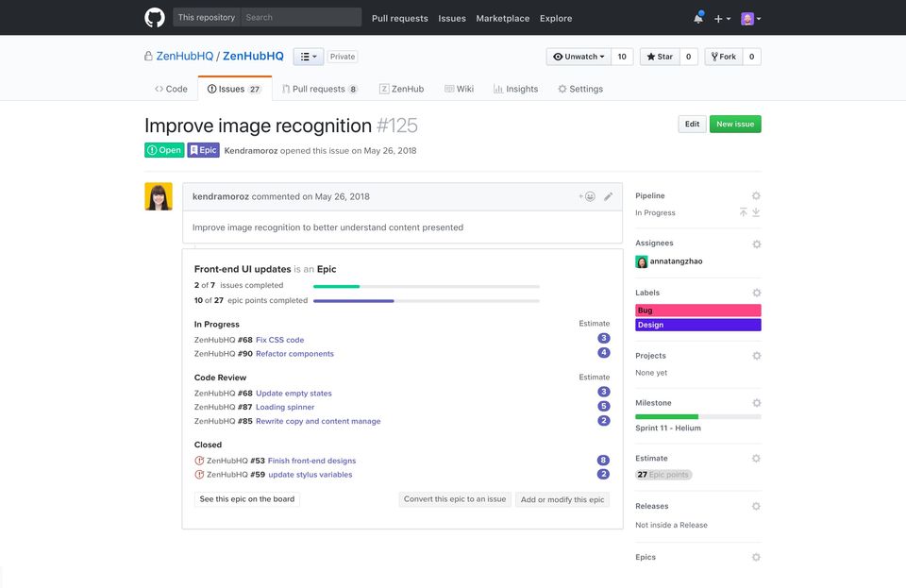Click the pink Bug label

point(697,311)
